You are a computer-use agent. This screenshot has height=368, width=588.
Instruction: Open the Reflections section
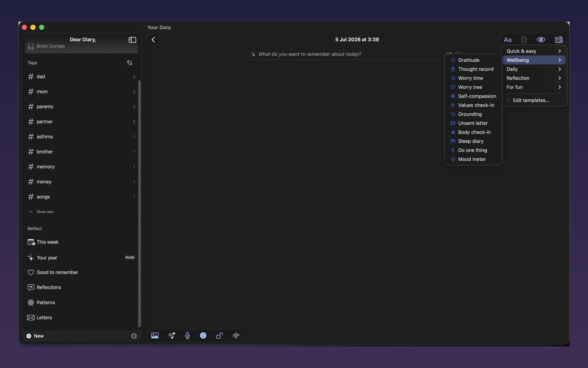[x=81, y=287]
